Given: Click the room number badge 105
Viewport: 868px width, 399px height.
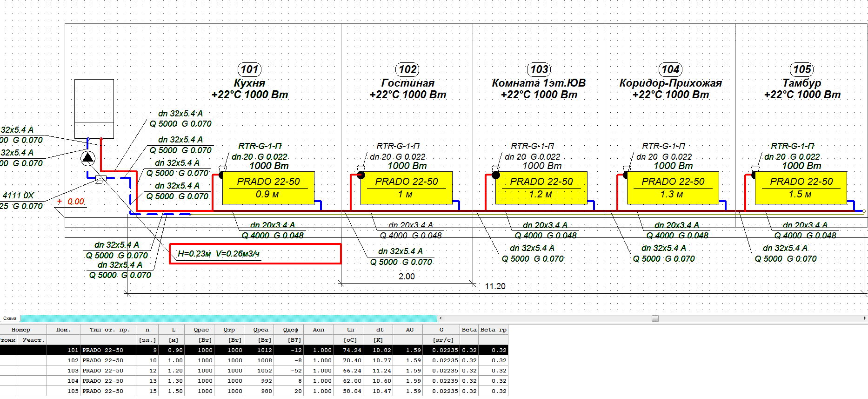Looking at the screenshot, I should click(802, 69).
